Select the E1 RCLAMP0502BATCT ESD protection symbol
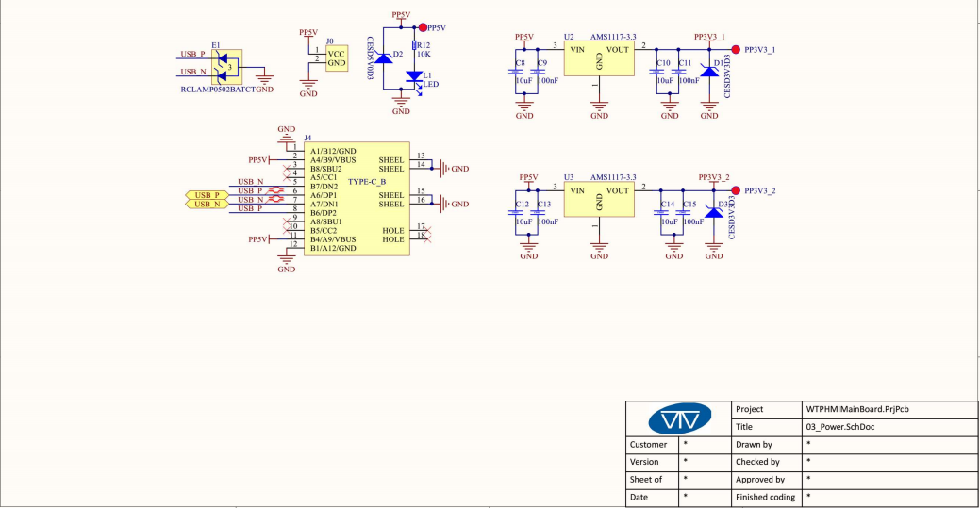This screenshot has height=508, width=980. tap(225, 67)
